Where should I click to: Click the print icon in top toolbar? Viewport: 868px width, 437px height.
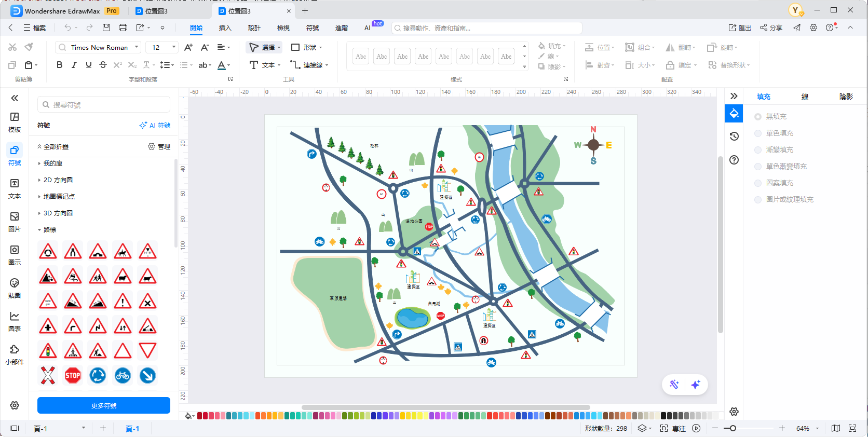coord(123,28)
